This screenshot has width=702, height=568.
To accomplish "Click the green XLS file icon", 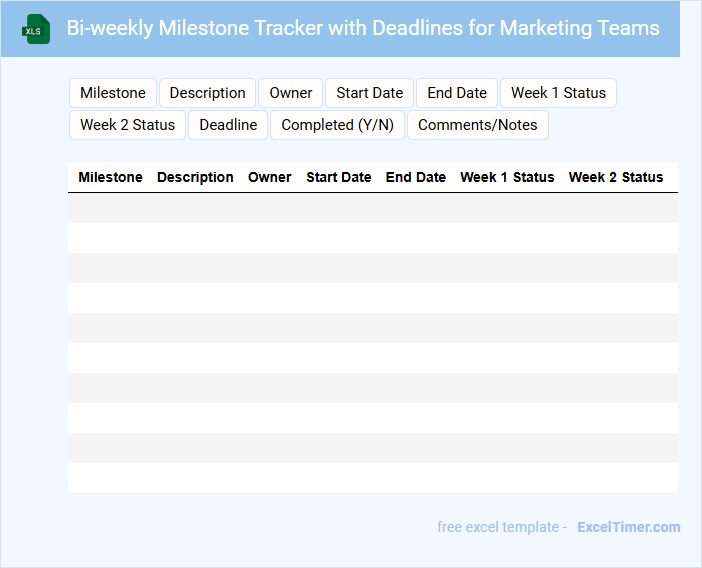I will point(36,29).
